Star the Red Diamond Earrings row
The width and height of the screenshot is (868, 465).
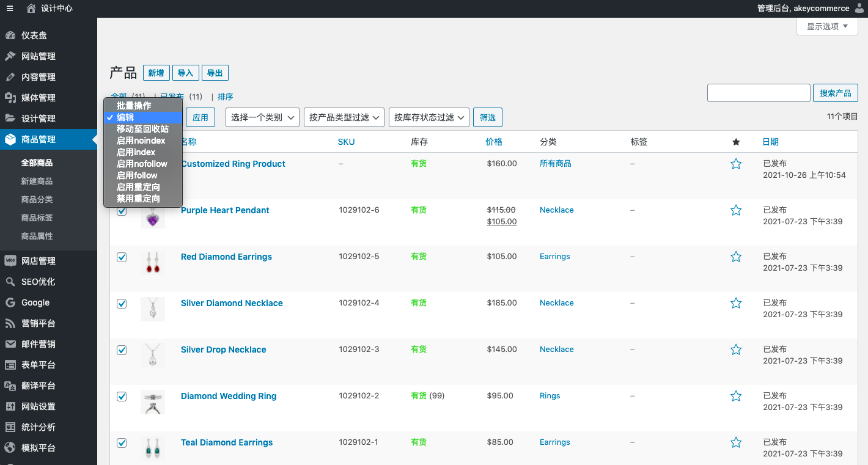click(x=736, y=257)
